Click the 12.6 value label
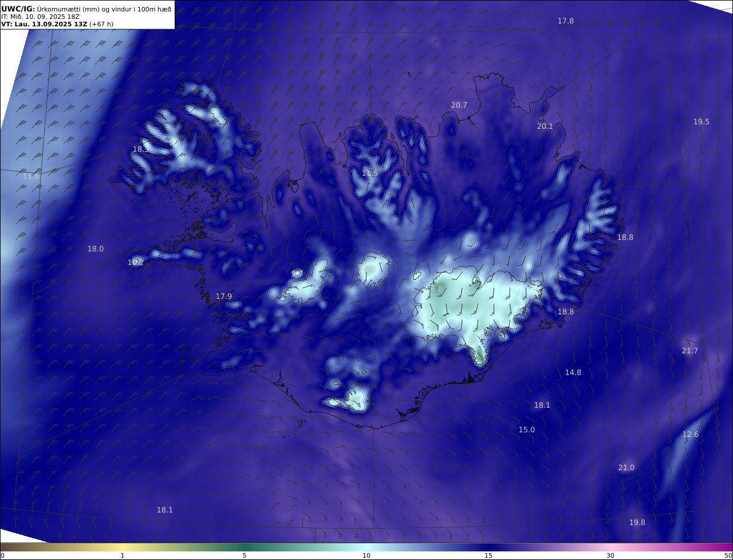Viewport: 733px width, 560px height. click(x=691, y=434)
